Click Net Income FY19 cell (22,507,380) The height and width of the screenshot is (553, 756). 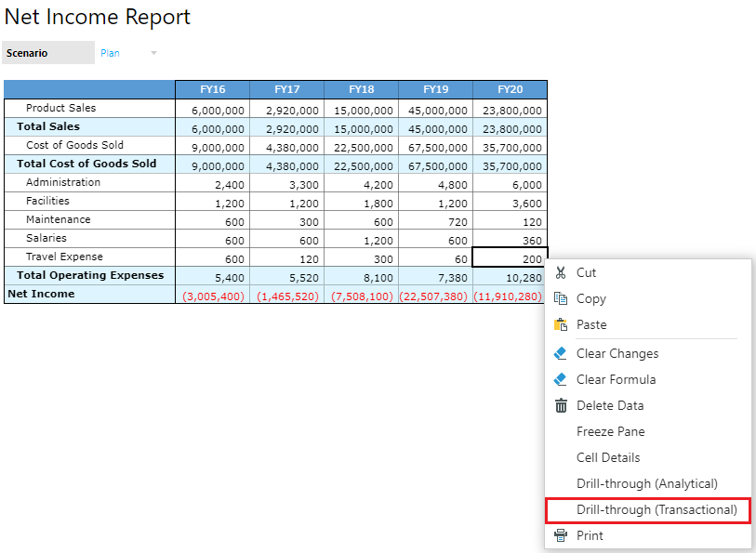(x=435, y=295)
